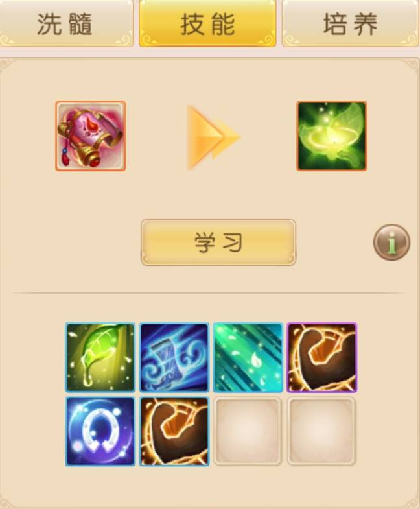Image resolution: width=420 pixels, height=509 pixels.
Task: Open the round info "i" button
Action: pyautogui.click(x=391, y=243)
